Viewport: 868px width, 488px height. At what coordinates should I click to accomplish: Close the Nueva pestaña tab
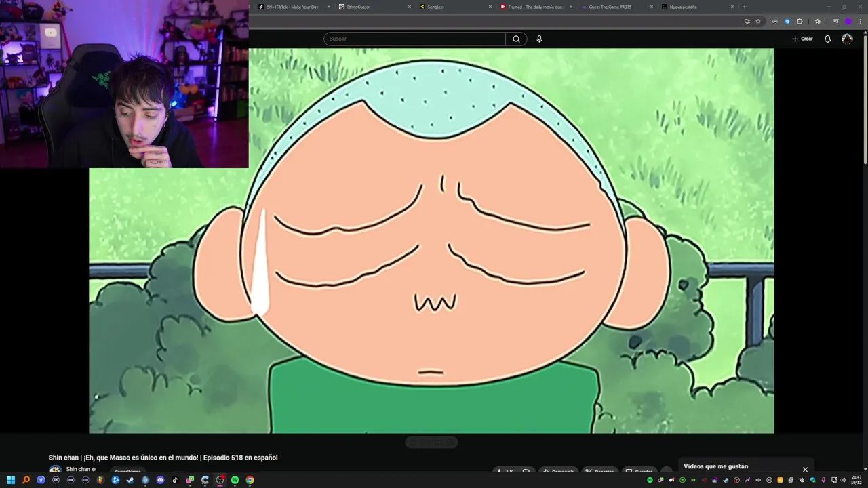(x=732, y=7)
